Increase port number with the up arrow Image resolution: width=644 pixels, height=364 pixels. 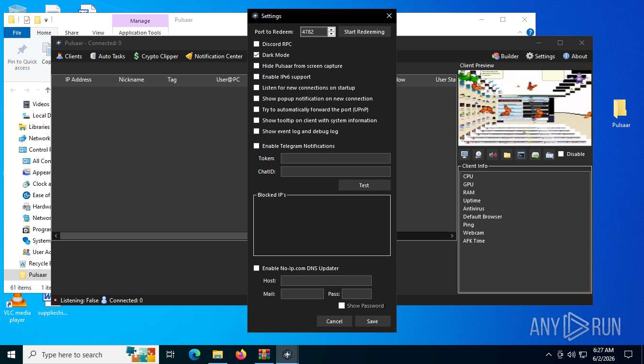(x=331, y=29)
